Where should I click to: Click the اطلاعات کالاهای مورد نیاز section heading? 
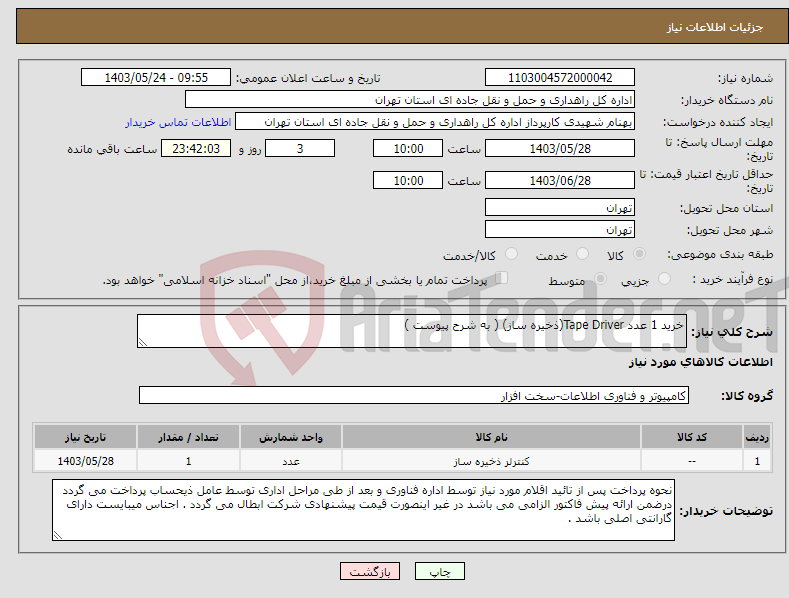700,362
